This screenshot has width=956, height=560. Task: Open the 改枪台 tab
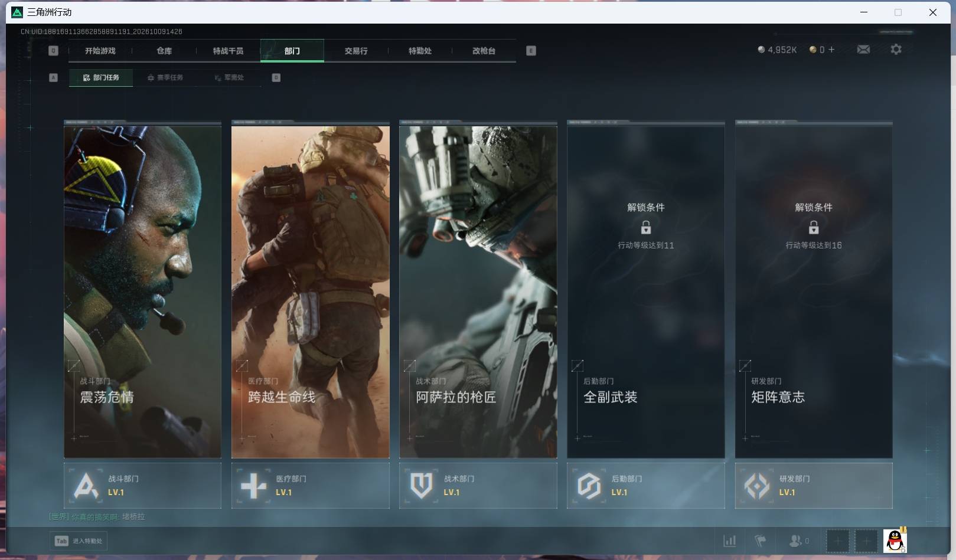tap(484, 51)
